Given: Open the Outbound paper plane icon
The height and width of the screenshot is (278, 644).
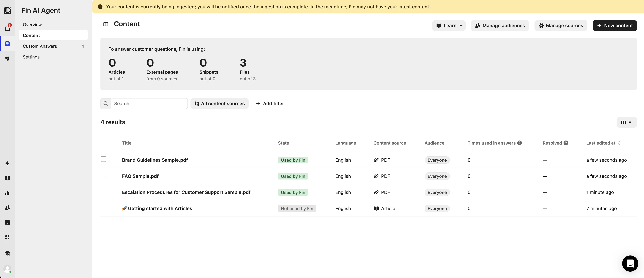Looking at the screenshot, I should [x=8, y=58].
